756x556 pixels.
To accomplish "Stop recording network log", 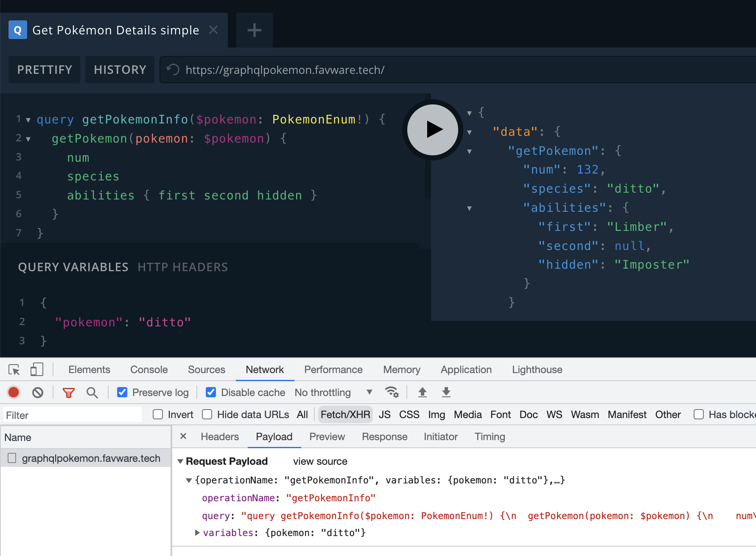I will pyautogui.click(x=14, y=393).
